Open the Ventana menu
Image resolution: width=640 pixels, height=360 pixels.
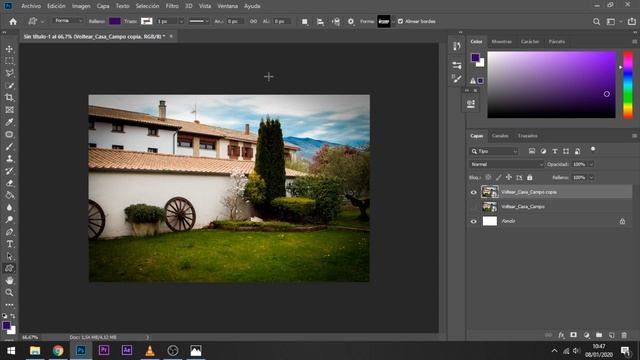click(227, 6)
